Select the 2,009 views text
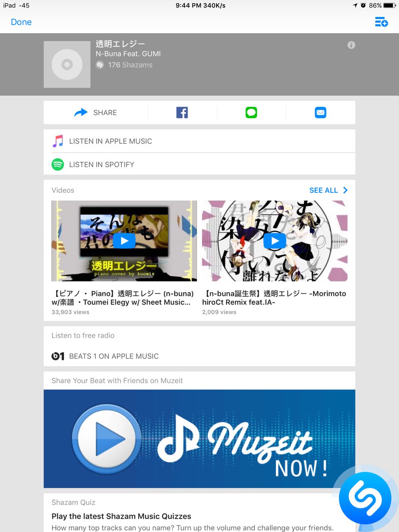 pos(219,312)
